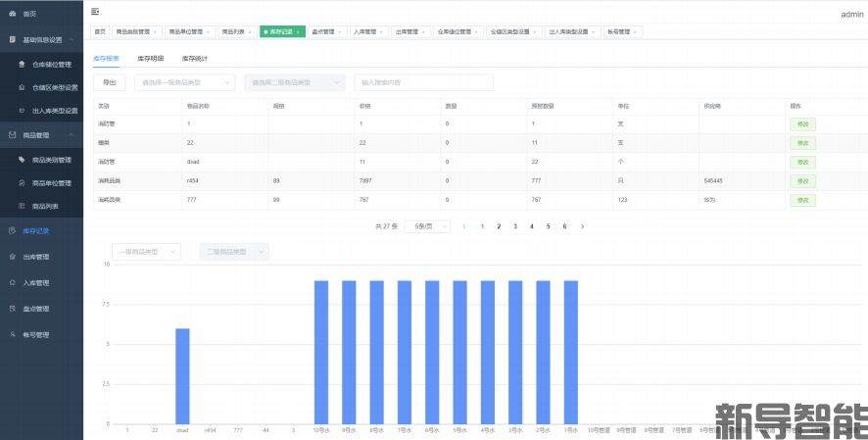868x440 pixels.
Task: Click the search content input field
Action: click(x=423, y=83)
